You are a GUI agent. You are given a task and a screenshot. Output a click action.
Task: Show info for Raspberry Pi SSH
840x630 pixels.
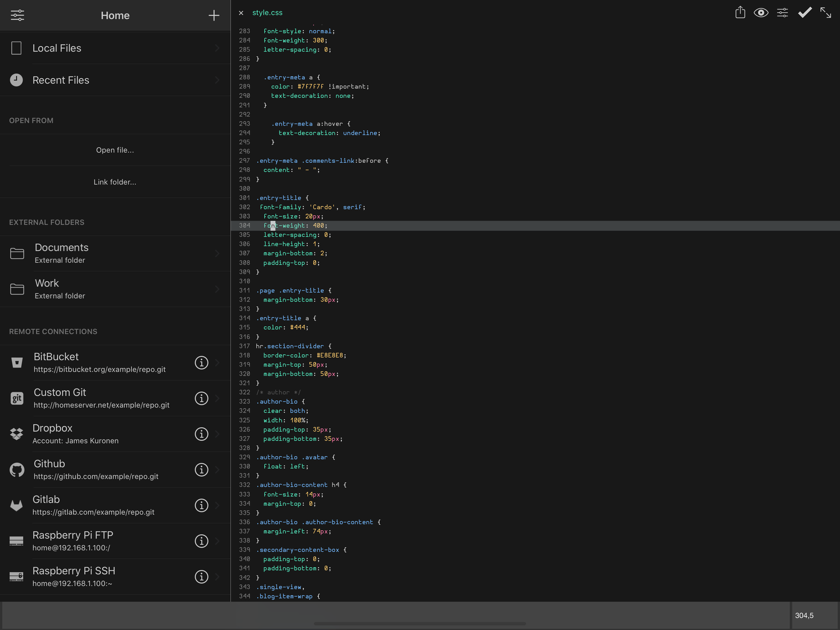pos(201,577)
